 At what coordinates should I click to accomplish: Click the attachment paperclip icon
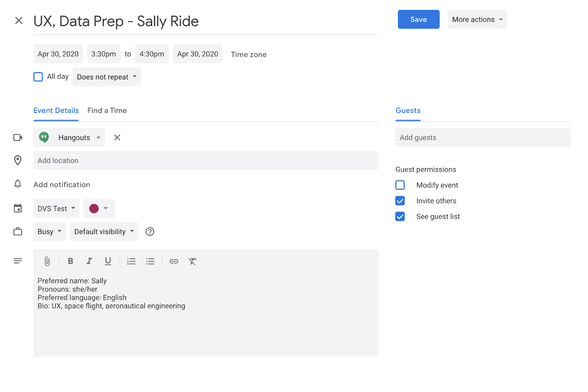click(x=47, y=261)
